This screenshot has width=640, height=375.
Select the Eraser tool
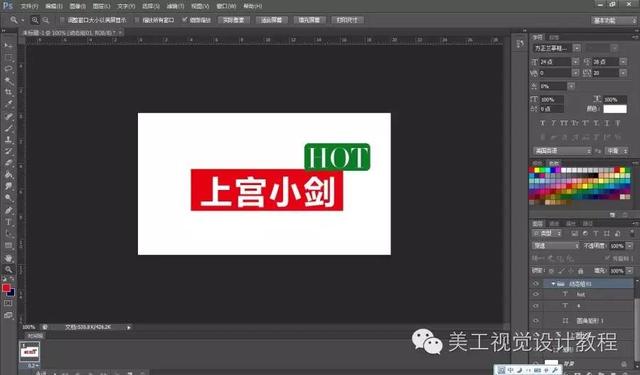[8, 163]
